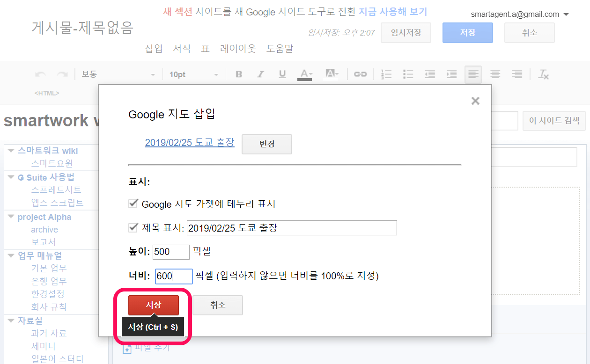Click the 높이 pixel input field
This screenshot has height=364, width=590.
171,252
